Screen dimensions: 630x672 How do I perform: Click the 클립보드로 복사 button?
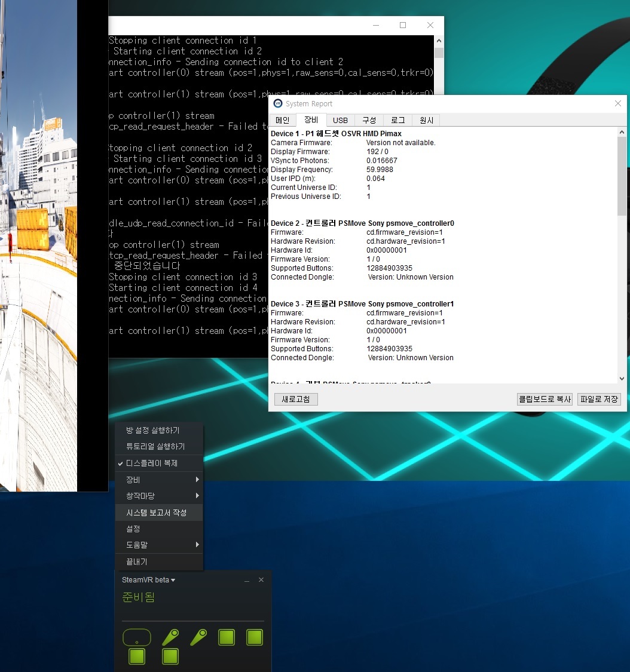tap(545, 399)
